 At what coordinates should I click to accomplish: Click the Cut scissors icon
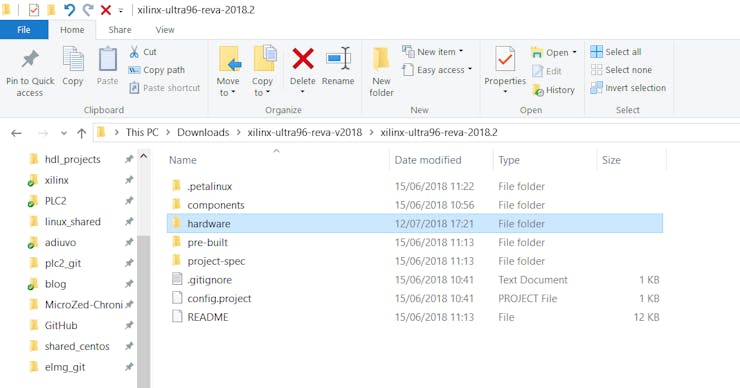pos(134,51)
